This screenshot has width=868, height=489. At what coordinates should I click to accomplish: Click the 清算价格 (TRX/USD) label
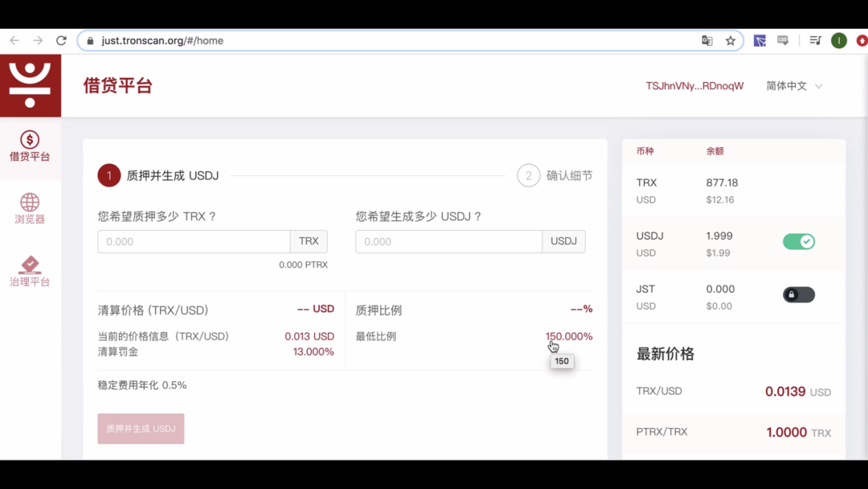(x=154, y=310)
